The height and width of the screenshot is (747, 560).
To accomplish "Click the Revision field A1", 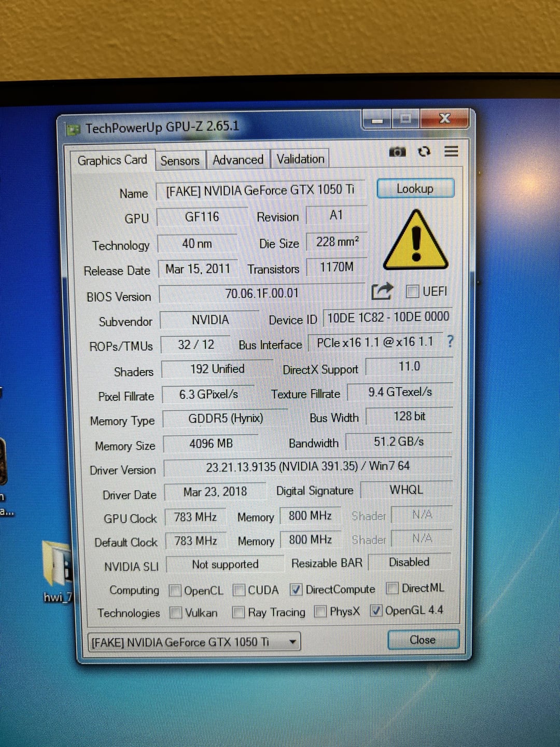I will (x=337, y=215).
